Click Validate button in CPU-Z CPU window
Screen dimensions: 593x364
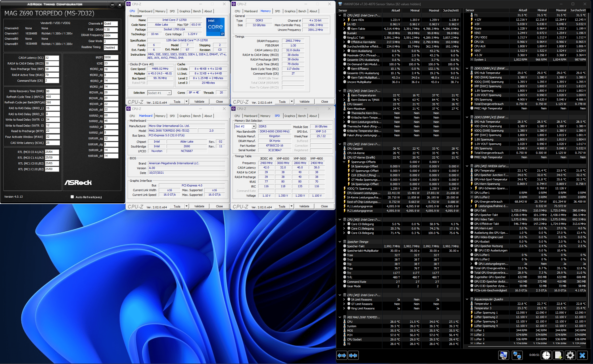click(x=199, y=102)
